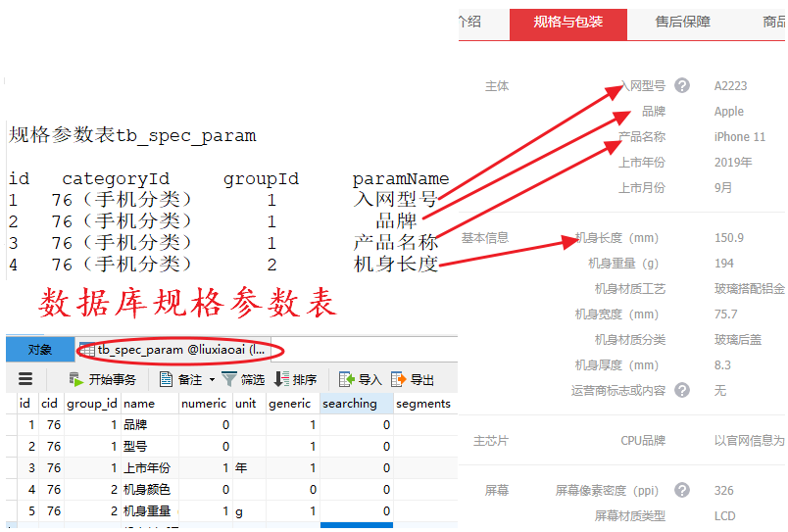Click the searching column header
Image resolution: width=788 pixels, height=532 pixels.
pos(350,403)
